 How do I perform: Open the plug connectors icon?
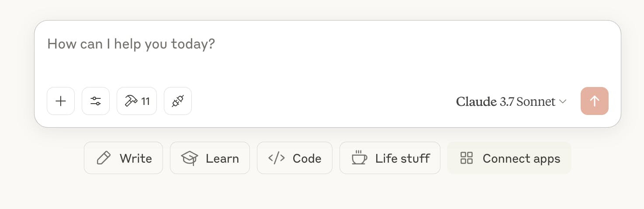click(x=178, y=101)
